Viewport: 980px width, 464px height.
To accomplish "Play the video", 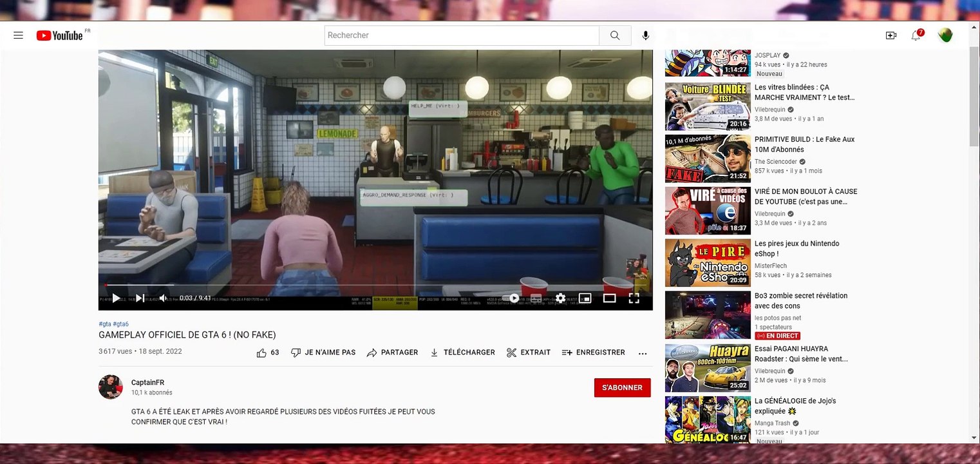I will 116,298.
